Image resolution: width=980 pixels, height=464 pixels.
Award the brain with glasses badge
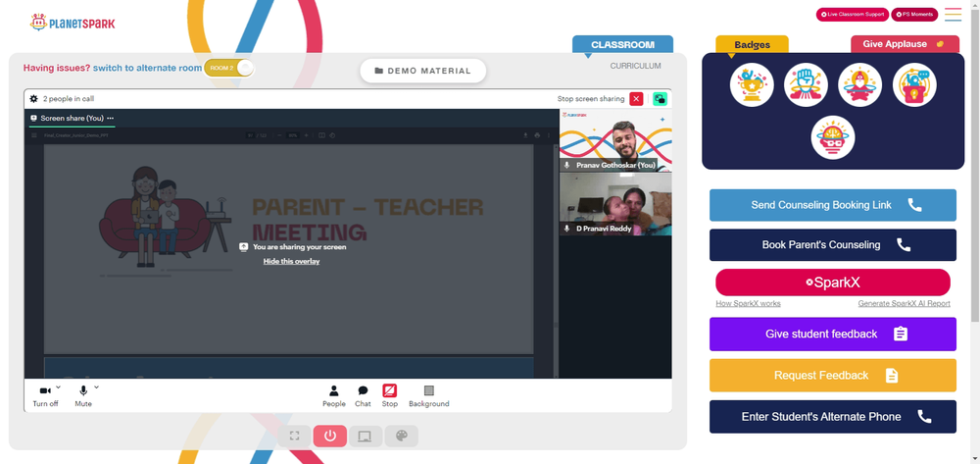click(833, 137)
